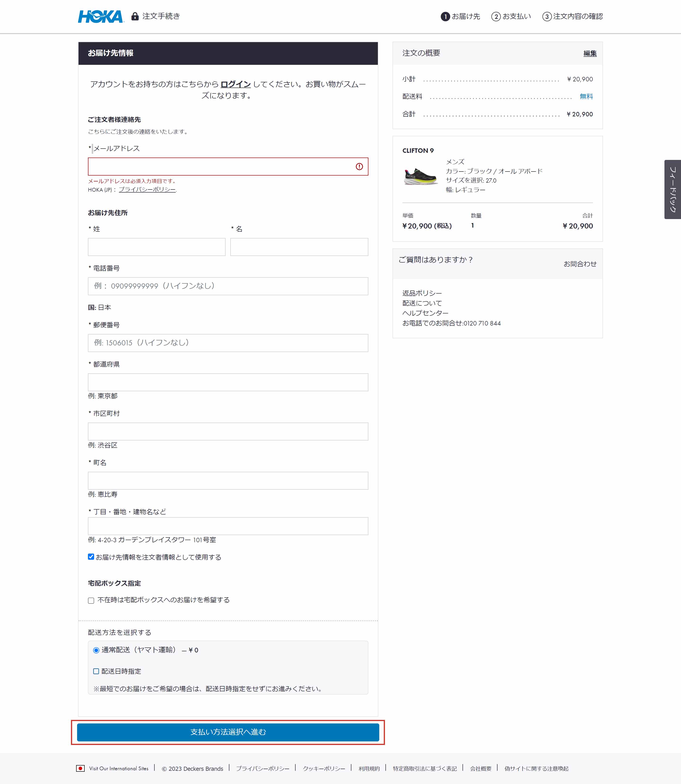The image size is (681, 784).
Task: Click the 電話番号 input field
Action: [x=228, y=286]
